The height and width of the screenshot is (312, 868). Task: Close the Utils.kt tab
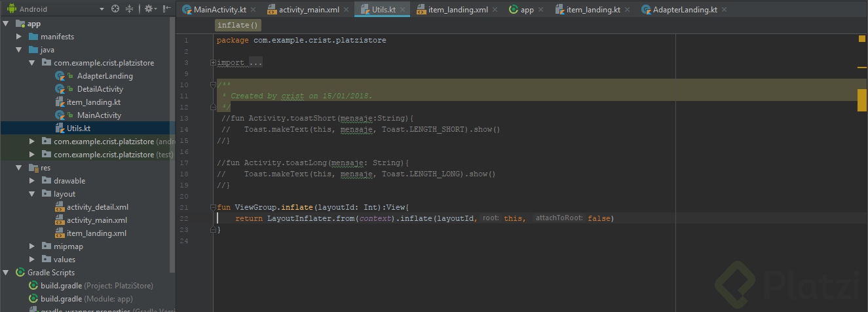(402, 10)
